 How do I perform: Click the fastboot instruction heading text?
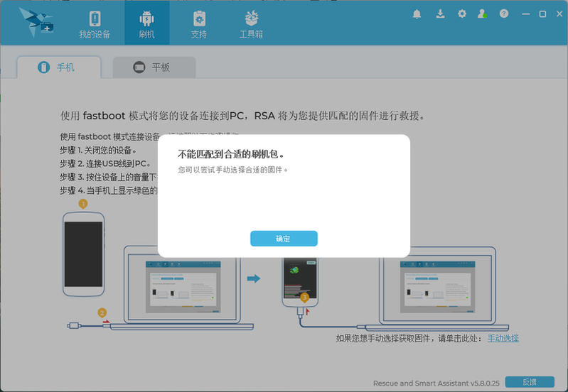pyautogui.click(x=242, y=116)
